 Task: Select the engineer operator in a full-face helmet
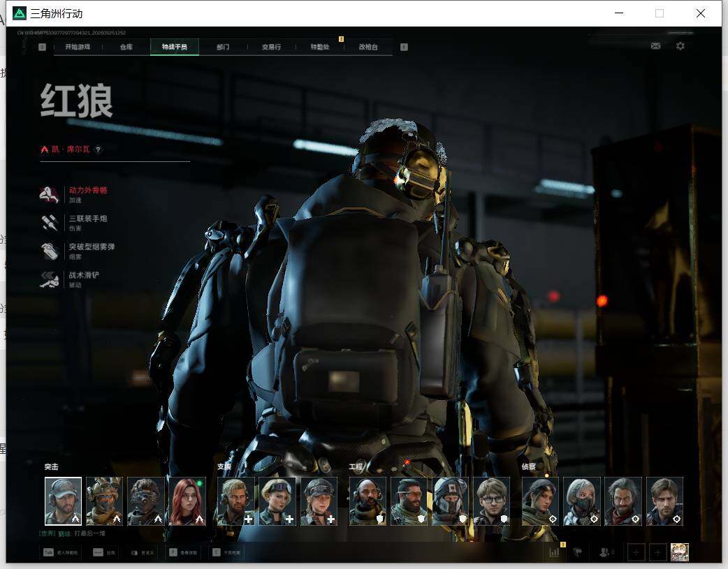[x=451, y=501]
